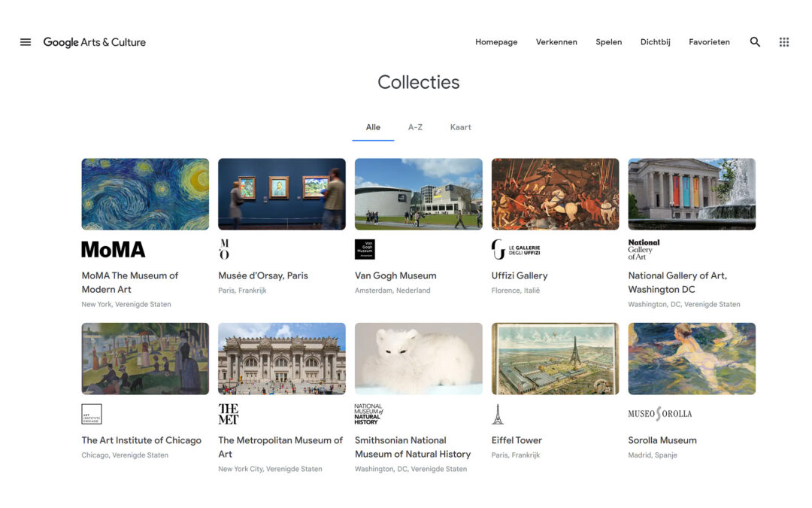Open the Dichtbij navigation item

(655, 42)
